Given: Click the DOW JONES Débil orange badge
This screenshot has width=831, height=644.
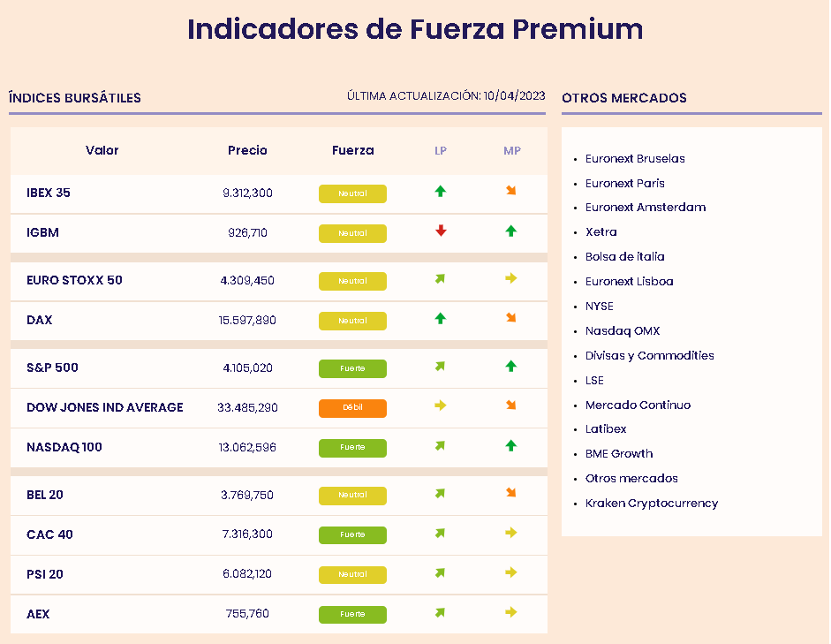Looking at the screenshot, I should 352,408.
